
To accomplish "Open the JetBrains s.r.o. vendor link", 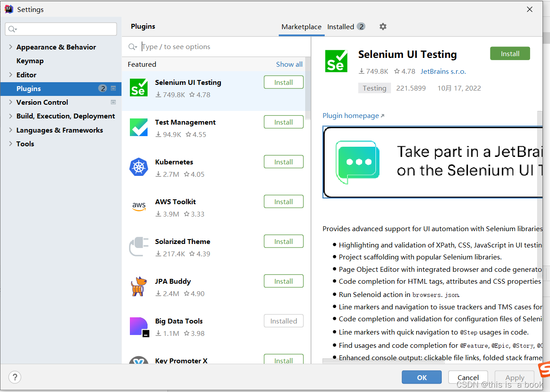I will 443,71.
